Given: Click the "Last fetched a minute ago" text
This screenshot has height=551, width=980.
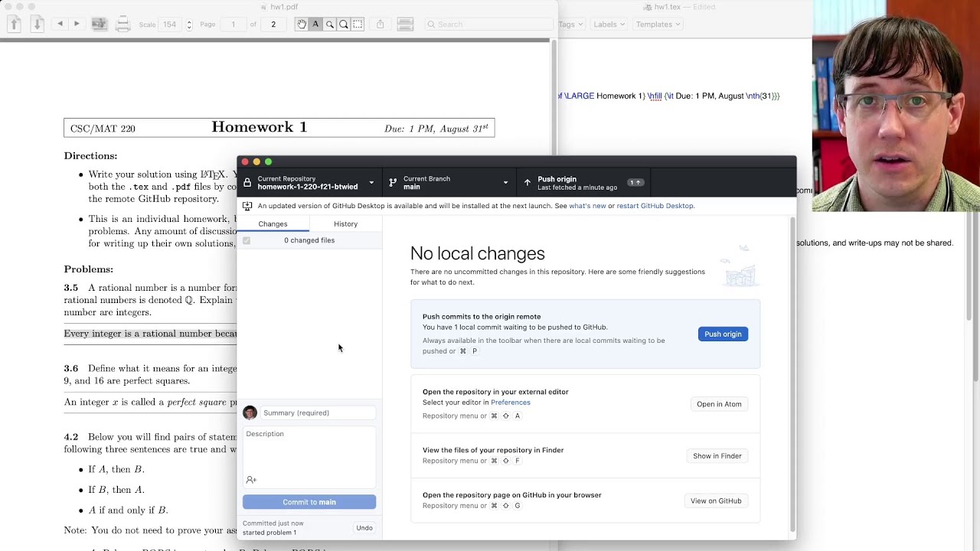Looking at the screenshot, I should tap(577, 187).
